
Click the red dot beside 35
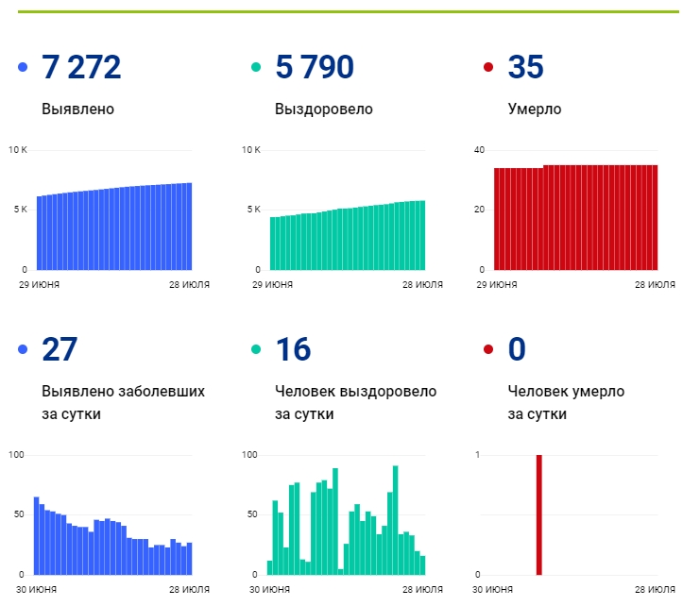pos(488,67)
